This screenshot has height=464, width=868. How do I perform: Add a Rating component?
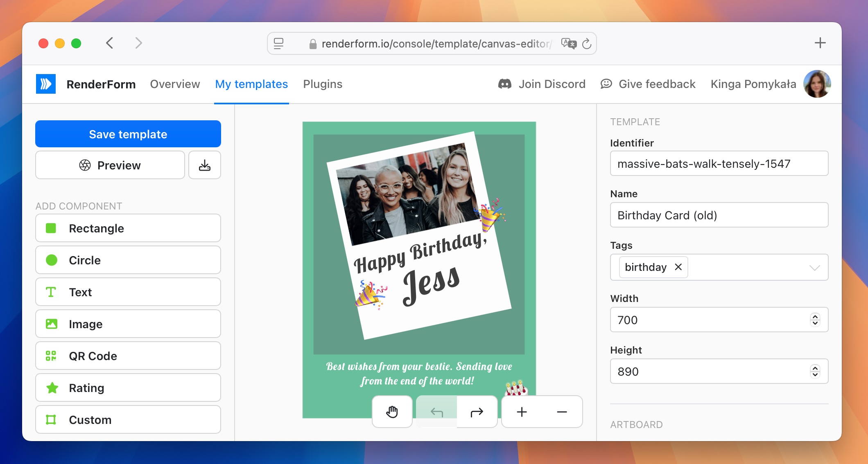128,388
